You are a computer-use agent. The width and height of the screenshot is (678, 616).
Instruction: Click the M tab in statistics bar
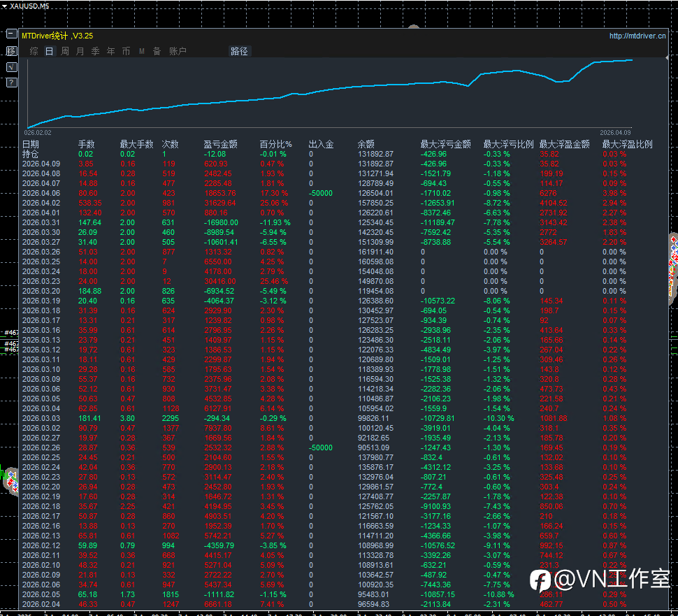point(142,51)
